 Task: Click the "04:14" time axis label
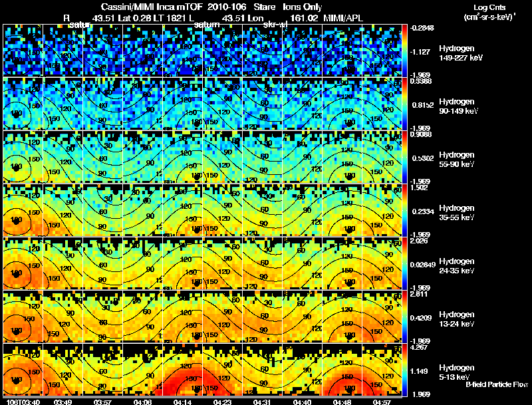point(182,402)
